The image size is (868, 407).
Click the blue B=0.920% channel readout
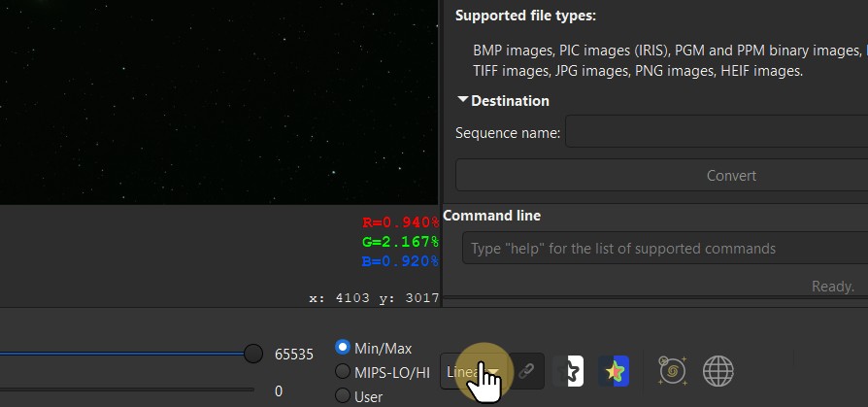coord(400,260)
